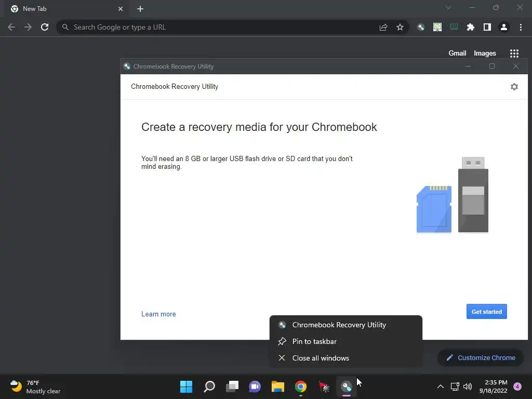
Task: Close the New Tab tab
Action: (121, 9)
